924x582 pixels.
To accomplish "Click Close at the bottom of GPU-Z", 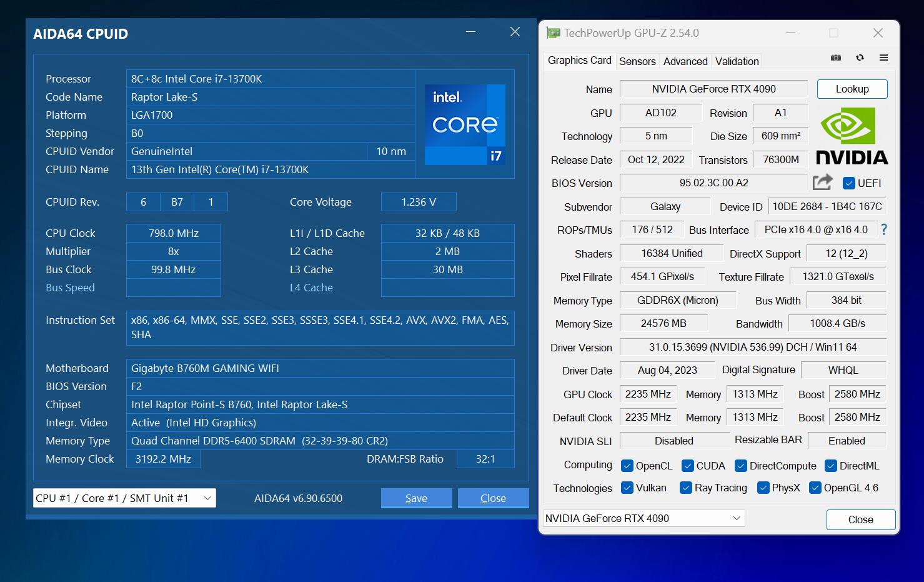I will (860, 519).
